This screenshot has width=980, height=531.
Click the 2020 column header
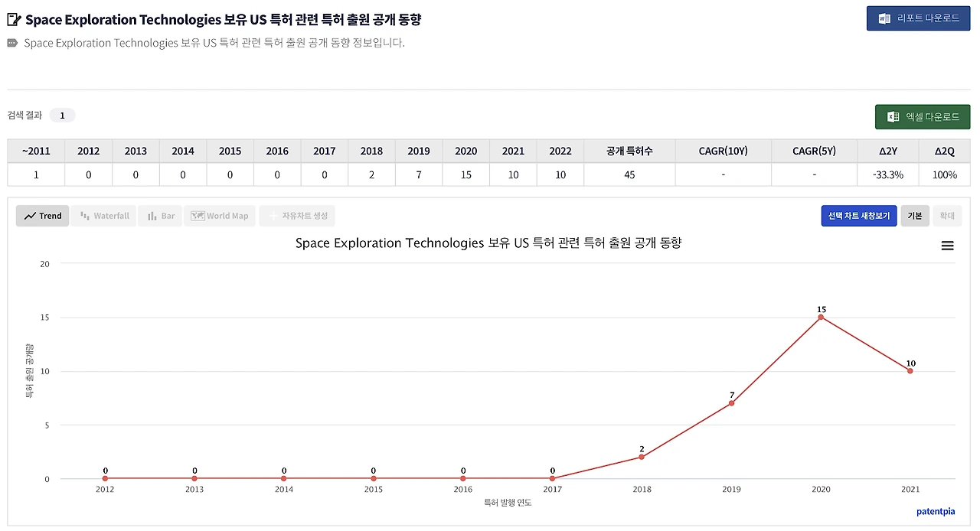[466, 151]
